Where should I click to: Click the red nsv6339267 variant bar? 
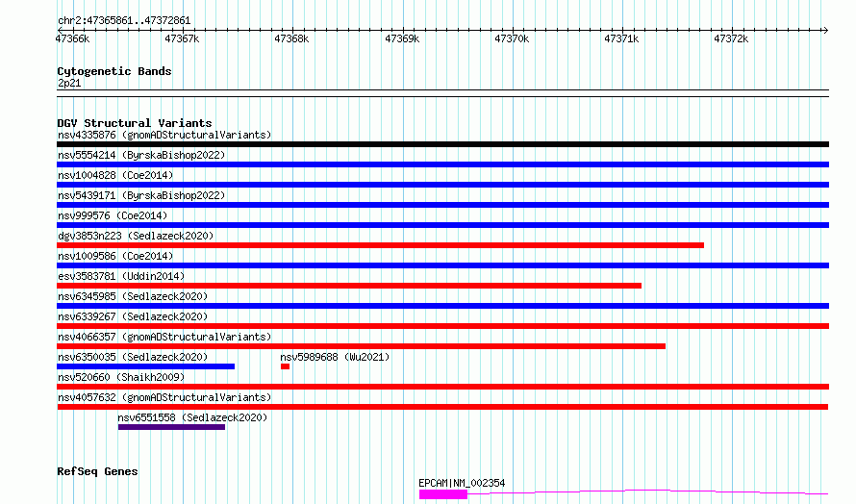tap(442, 326)
